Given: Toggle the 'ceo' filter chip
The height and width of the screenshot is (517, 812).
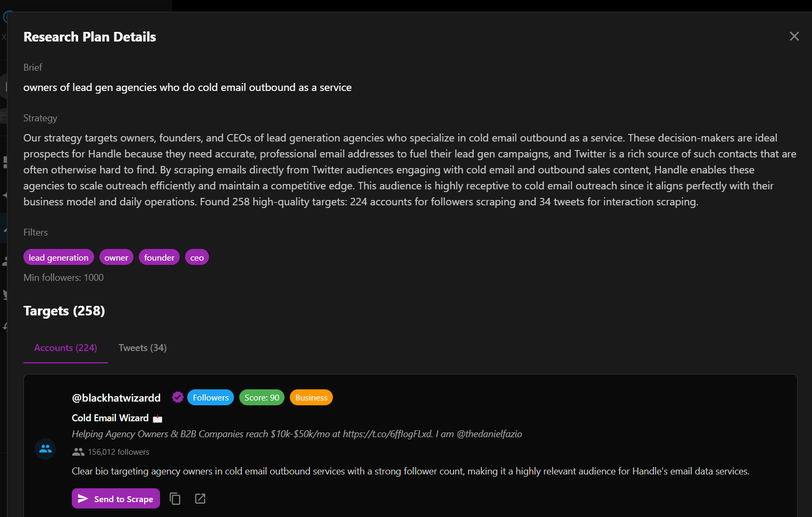Looking at the screenshot, I should pyautogui.click(x=197, y=257).
